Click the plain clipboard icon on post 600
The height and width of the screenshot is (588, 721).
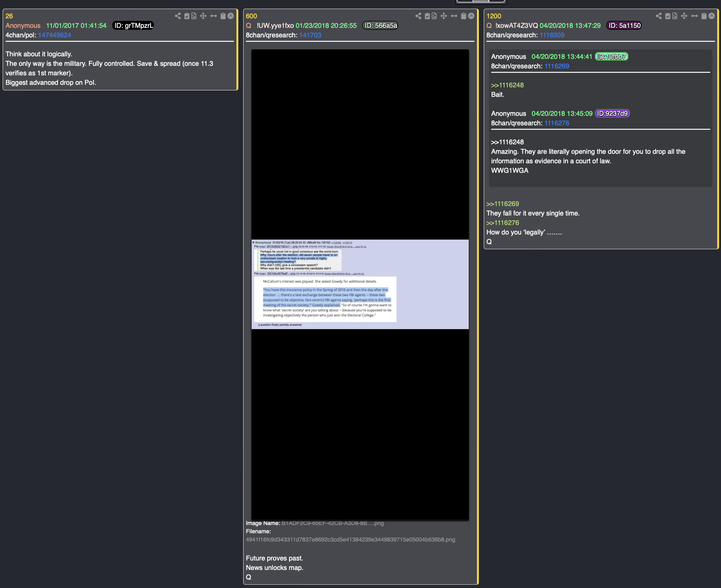pyautogui.click(x=464, y=16)
